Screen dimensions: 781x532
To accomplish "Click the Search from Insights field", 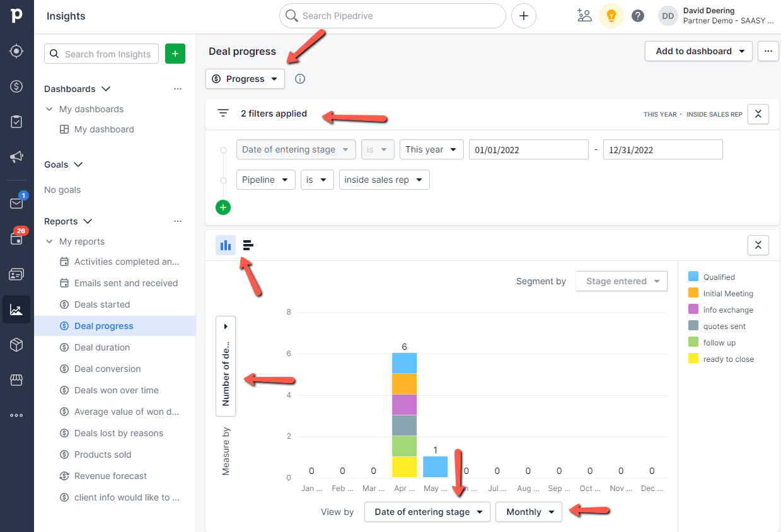I will 101,54.
